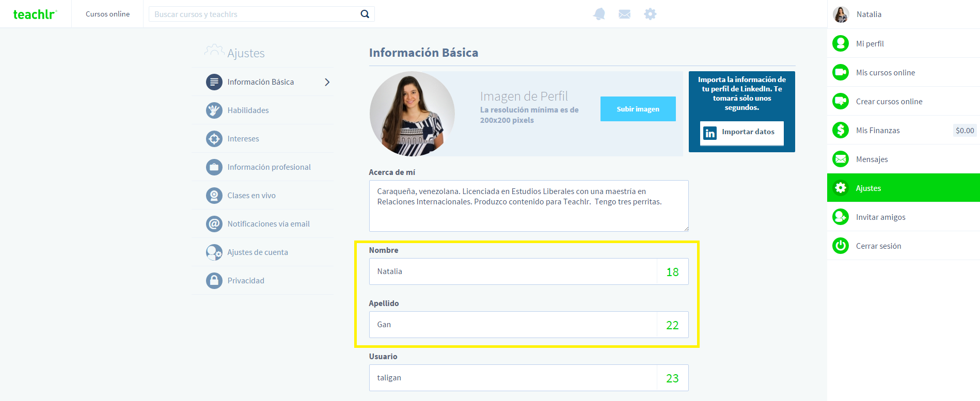The width and height of the screenshot is (980, 401).
Task: Click Natalia's small avatar in top bar
Action: (x=841, y=14)
